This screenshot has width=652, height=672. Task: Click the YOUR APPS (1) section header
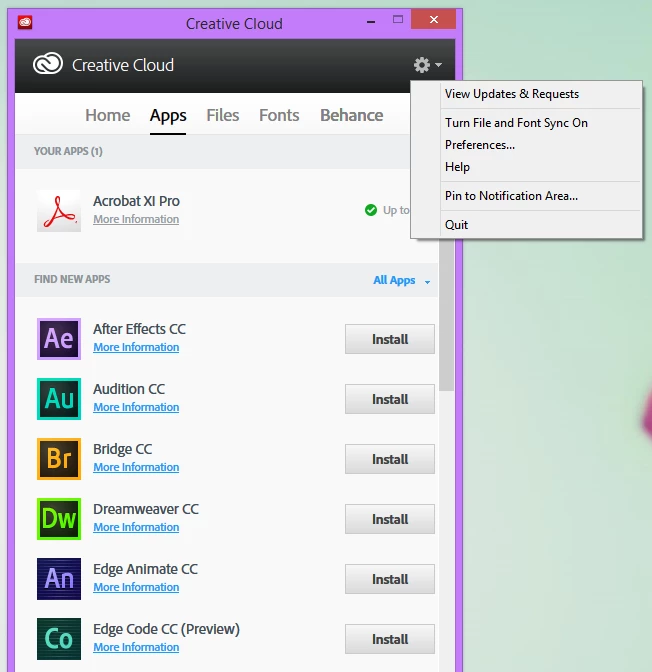pos(68,151)
